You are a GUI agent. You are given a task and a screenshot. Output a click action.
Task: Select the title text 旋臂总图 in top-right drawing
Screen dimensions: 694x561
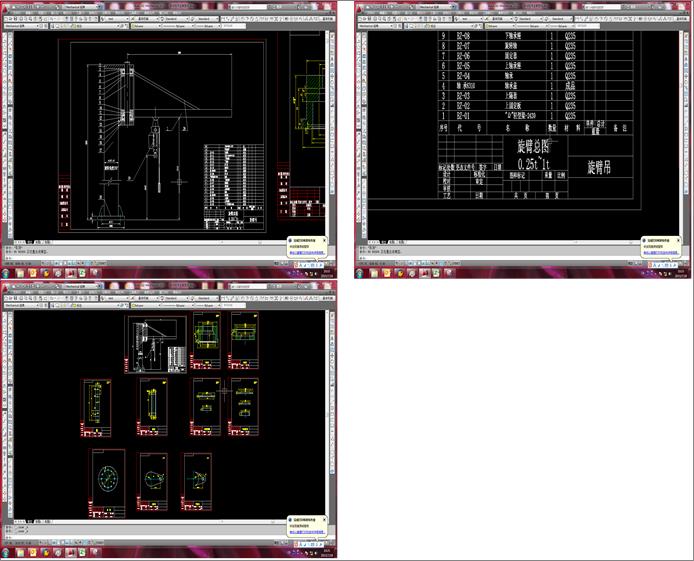pos(533,146)
